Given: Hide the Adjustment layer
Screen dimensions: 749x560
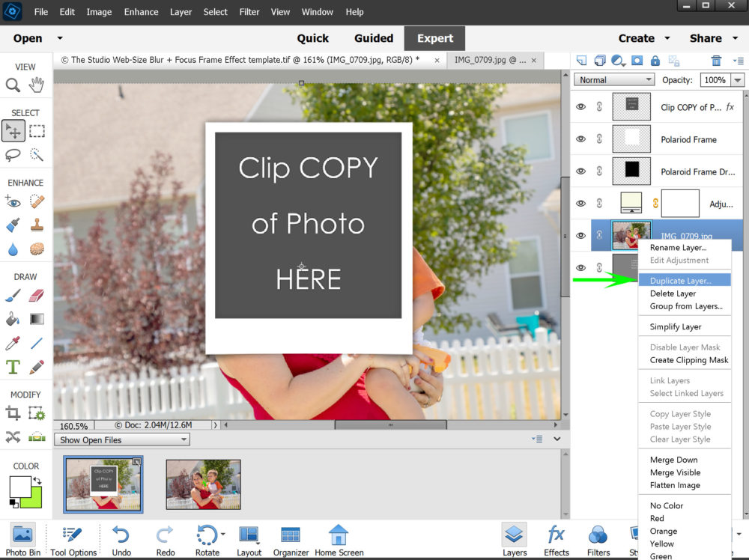Looking at the screenshot, I should coord(581,204).
